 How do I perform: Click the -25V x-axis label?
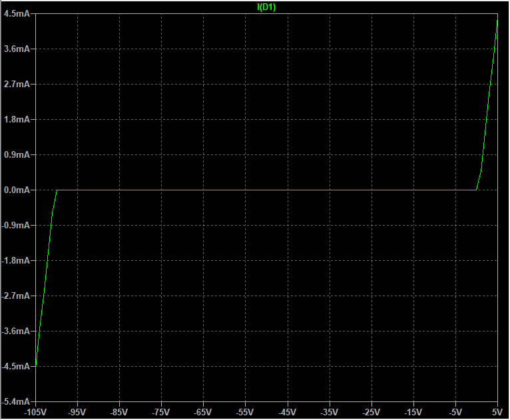click(372, 412)
